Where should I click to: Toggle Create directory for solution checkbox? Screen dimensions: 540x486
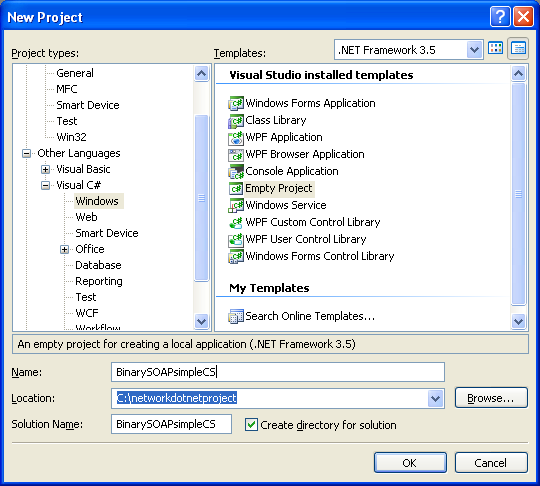click(251, 424)
